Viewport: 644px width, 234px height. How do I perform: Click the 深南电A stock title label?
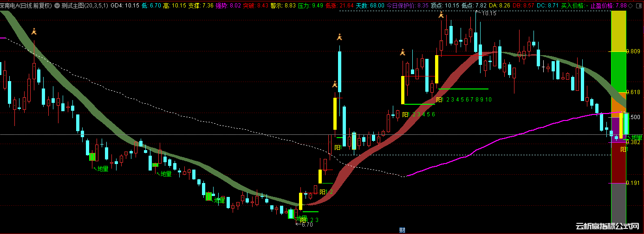point(26,6)
